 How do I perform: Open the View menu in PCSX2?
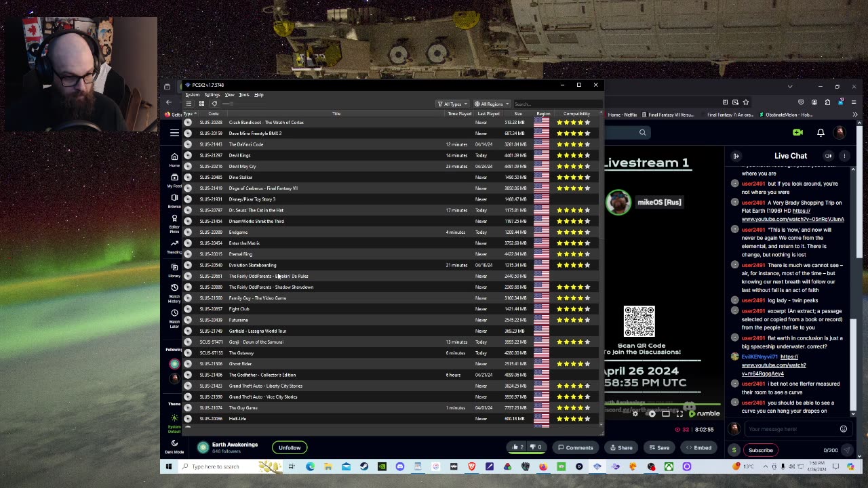point(229,95)
